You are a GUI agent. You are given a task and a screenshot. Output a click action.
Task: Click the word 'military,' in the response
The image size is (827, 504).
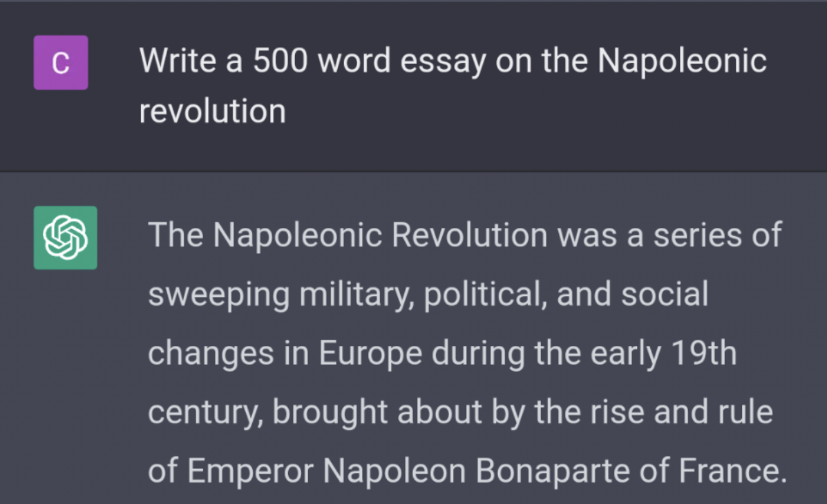[357, 295]
